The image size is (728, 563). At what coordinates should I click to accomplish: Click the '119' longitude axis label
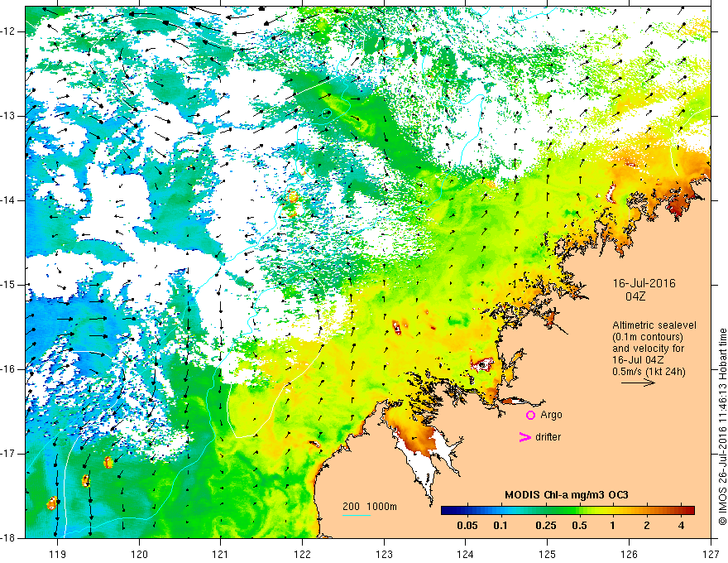58,554
